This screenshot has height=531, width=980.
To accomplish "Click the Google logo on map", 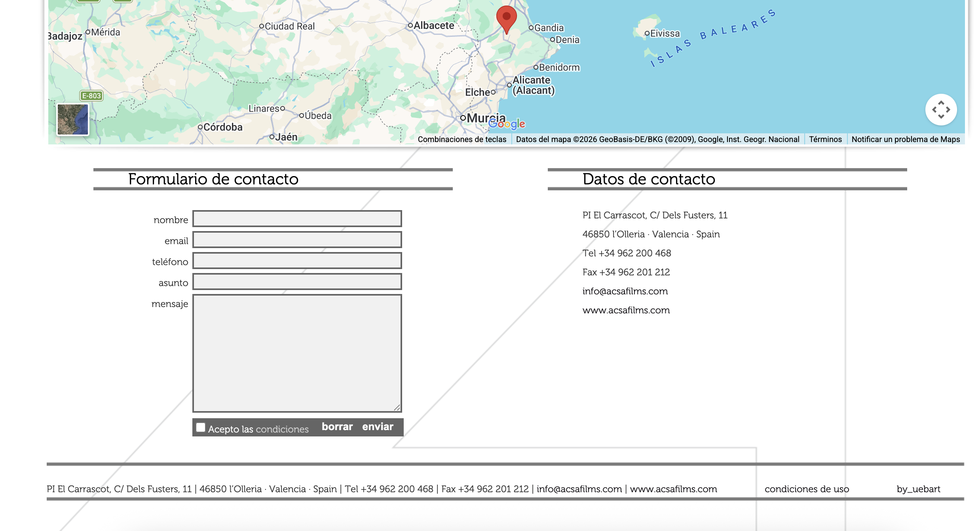I will click(507, 124).
